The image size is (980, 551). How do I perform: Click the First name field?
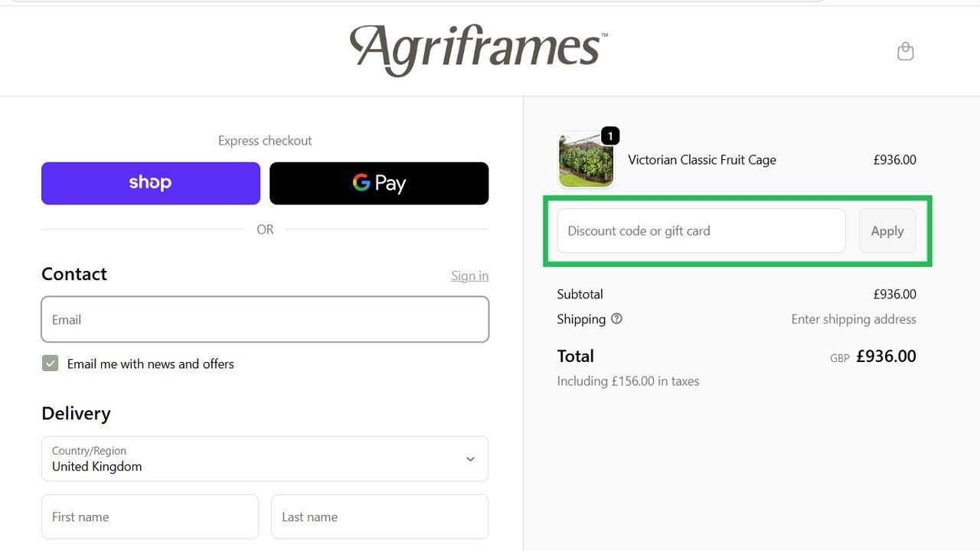point(150,517)
